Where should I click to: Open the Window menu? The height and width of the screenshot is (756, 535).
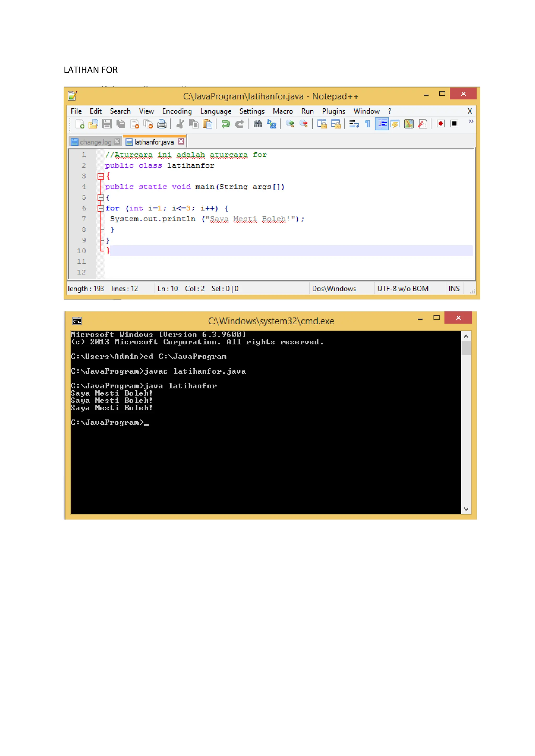tap(367, 111)
